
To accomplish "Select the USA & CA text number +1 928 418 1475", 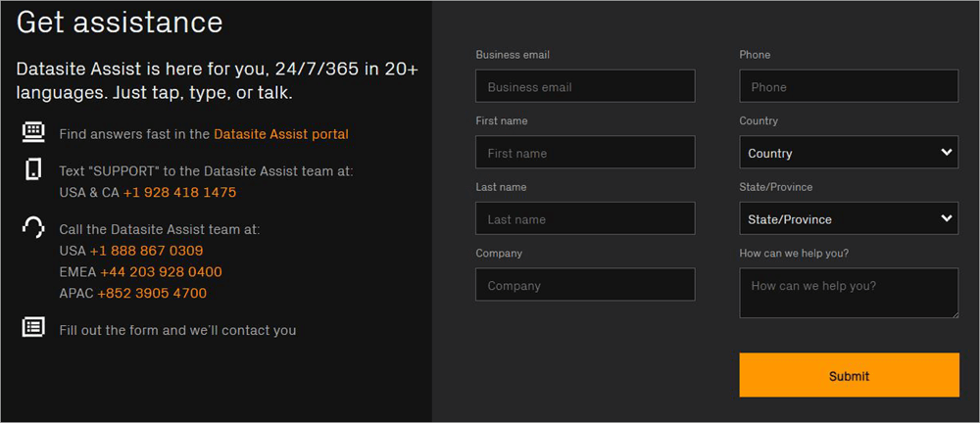I will pos(179,193).
